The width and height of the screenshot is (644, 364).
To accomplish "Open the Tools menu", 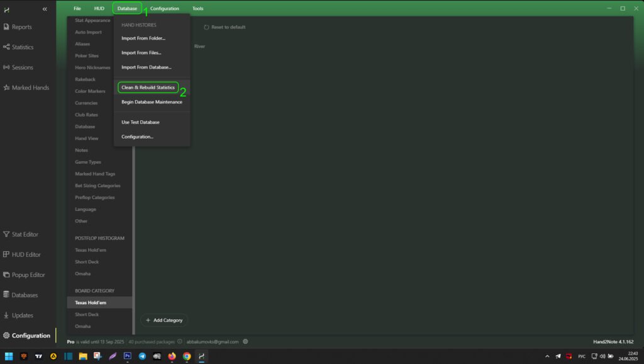I will 197,8.
